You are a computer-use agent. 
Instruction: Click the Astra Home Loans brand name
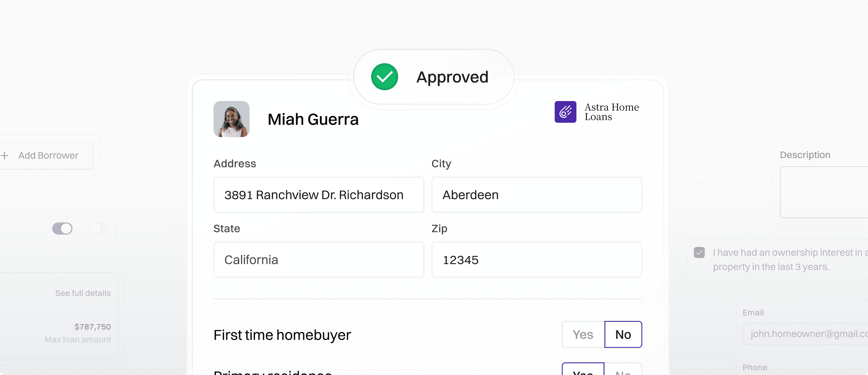[x=612, y=112]
